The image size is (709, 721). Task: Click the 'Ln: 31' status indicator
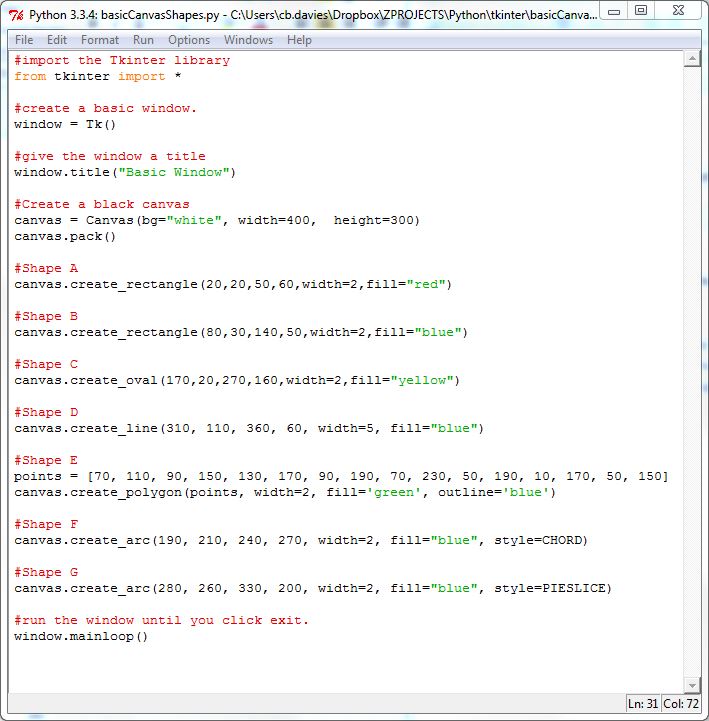(643, 704)
